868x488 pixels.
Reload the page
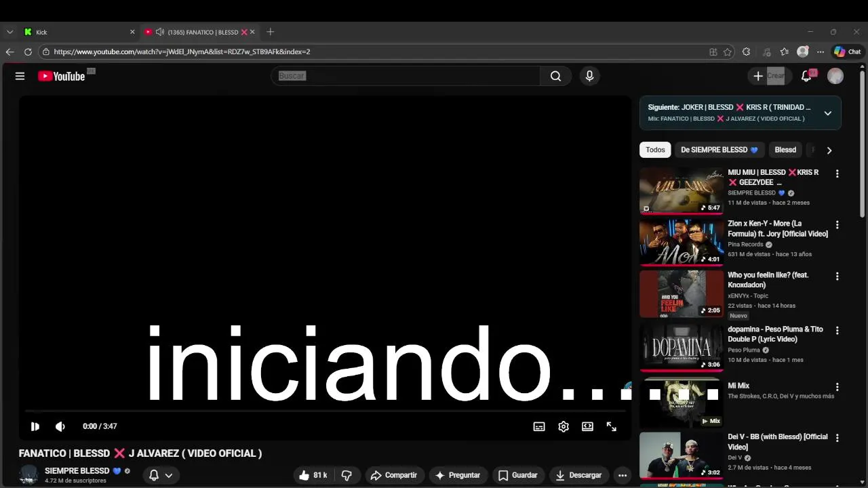point(28,52)
